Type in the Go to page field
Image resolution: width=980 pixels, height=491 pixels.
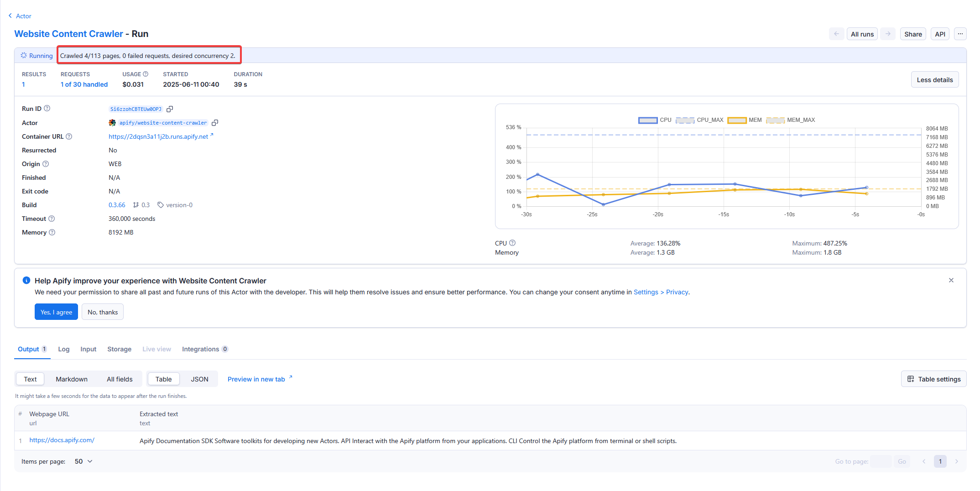tap(880, 461)
